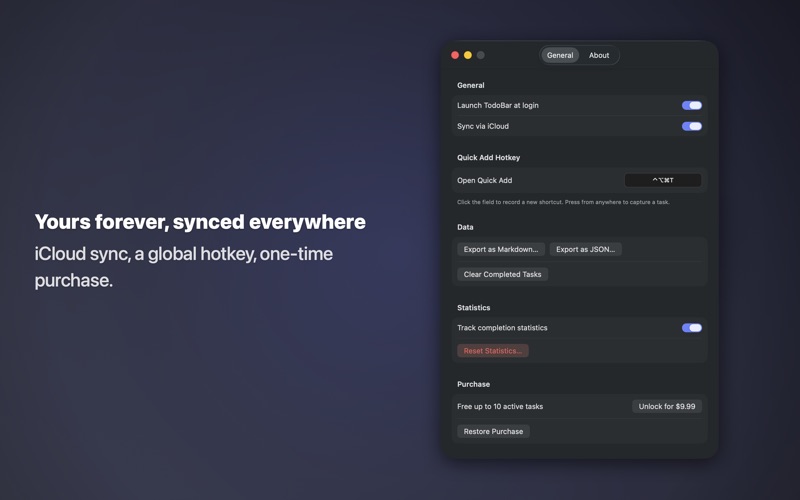
Task: Click the 'Track completion statistics' label
Action: pos(502,328)
